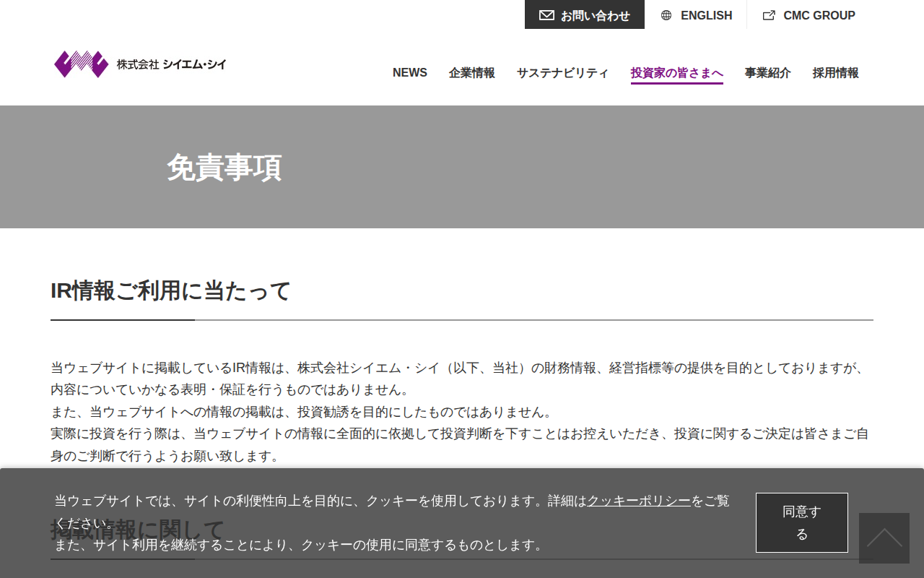Click the globe icon beside ENGLISH
The image size is (924, 578).
coord(666,15)
